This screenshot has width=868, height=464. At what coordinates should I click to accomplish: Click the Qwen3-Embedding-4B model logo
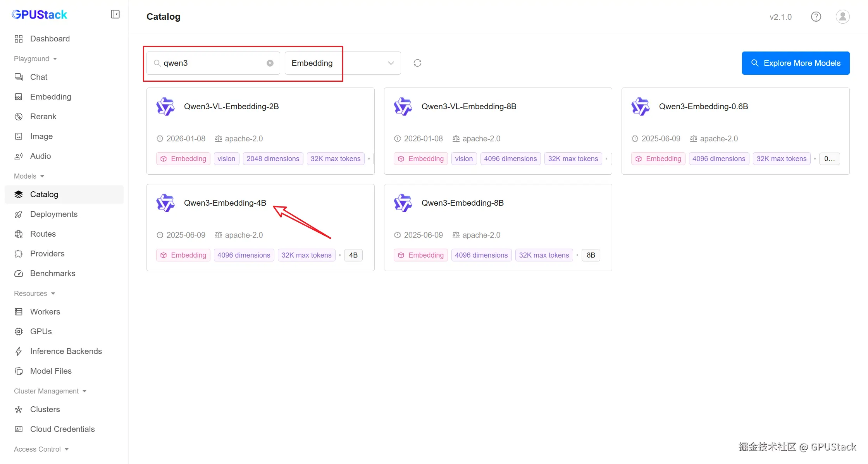coord(165,203)
